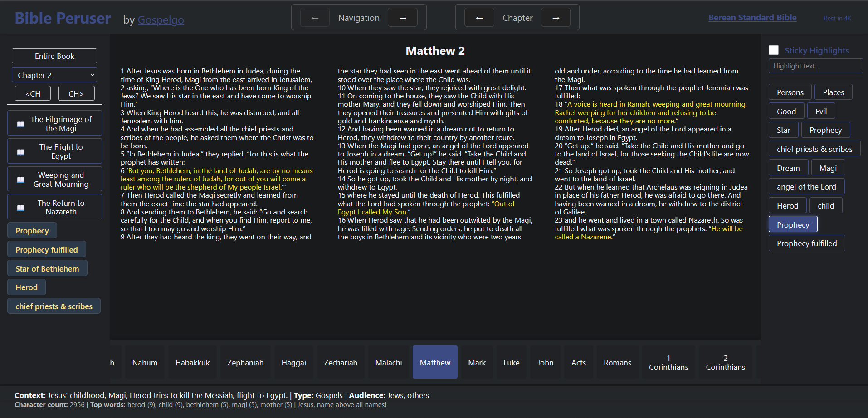Toggle the Herod highlight tag in right panel

tap(787, 206)
